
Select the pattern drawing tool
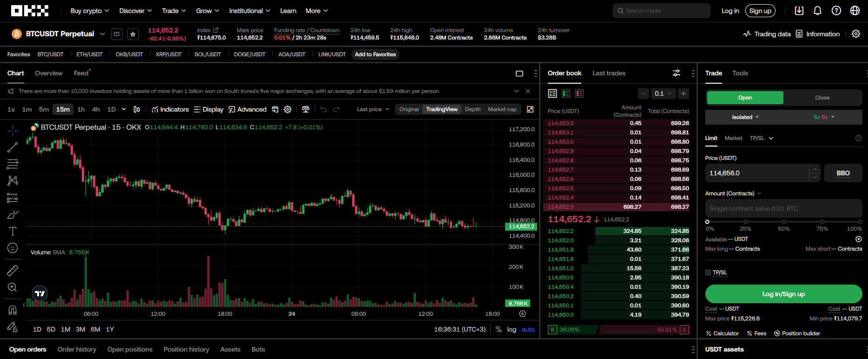tap(13, 181)
